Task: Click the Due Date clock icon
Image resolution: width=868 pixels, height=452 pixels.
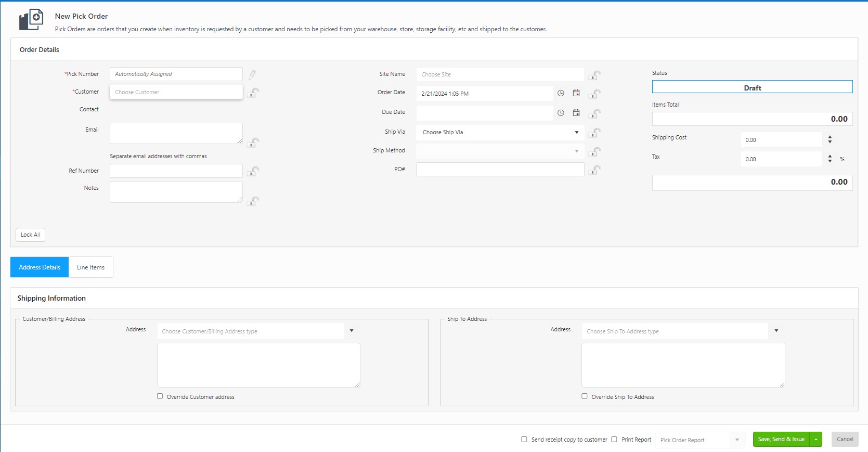Action: (561, 112)
